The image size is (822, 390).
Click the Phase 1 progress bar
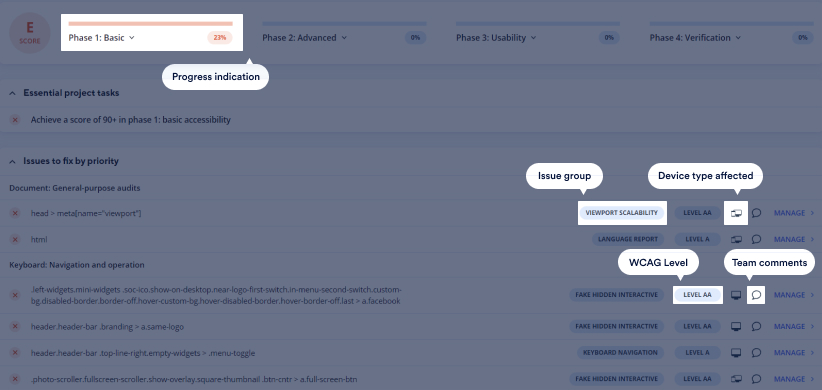pyautogui.click(x=150, y=24)
